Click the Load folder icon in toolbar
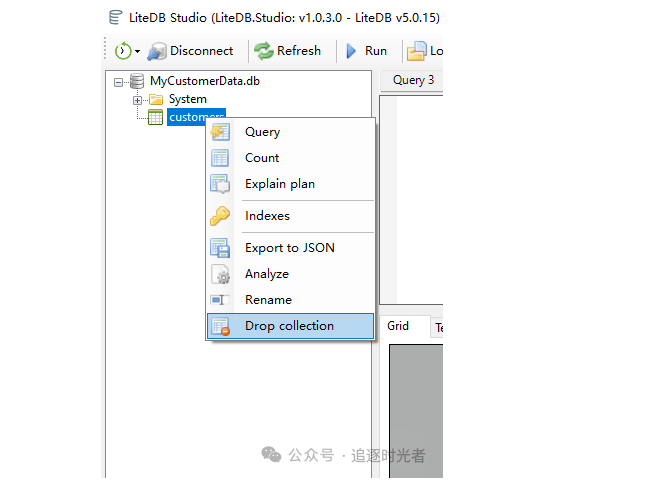This screenshot has width=650, height=483. click(x=416, y=51)
